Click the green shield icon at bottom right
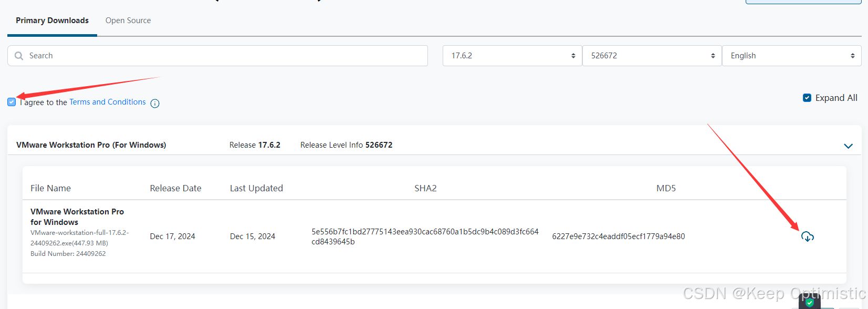868x309 pixels. pyautogui.click(x=810, y=302)
